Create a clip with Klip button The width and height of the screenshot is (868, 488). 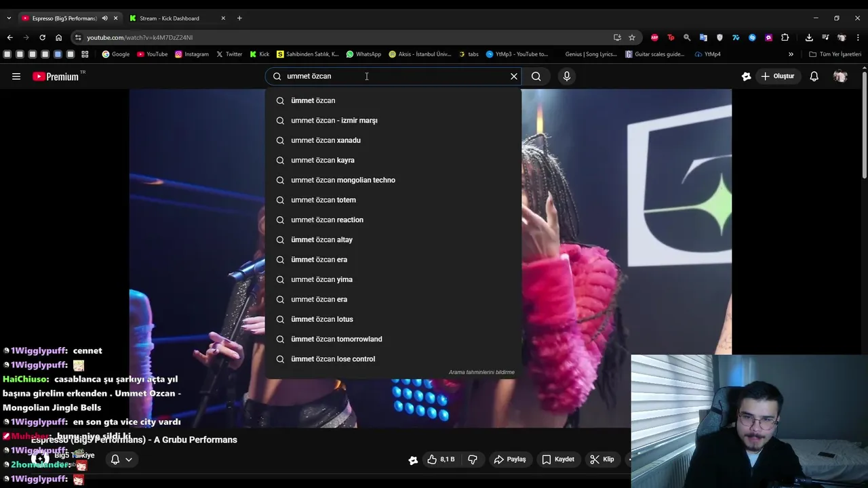pos(602,460)
